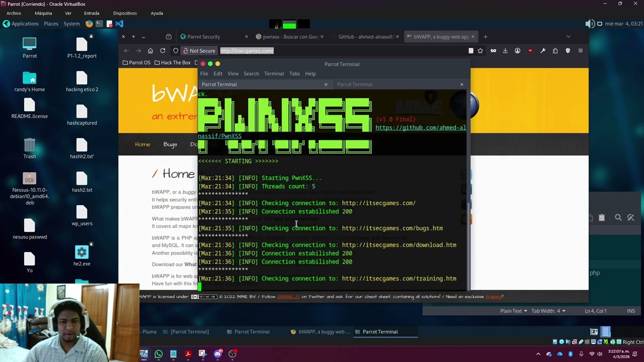
Task: Launch Firefox from the panel launcher
Action: click(90, 24)
